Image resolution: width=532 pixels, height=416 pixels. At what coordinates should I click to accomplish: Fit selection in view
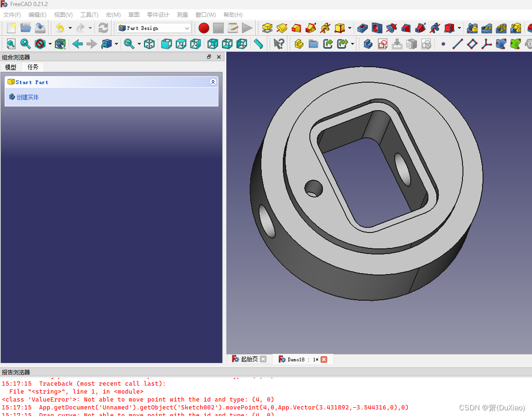pos(26,44)
